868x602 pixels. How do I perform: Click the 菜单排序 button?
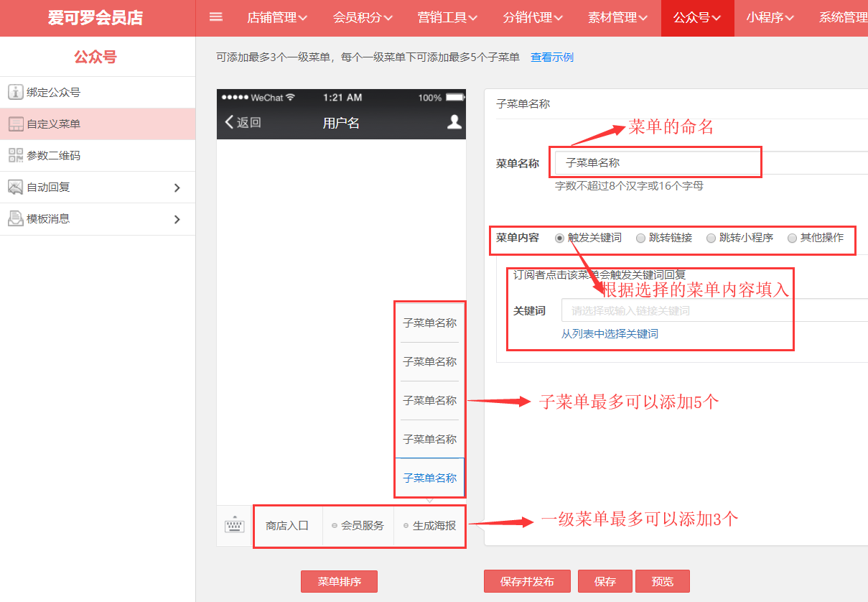click(x=339, y=582)
